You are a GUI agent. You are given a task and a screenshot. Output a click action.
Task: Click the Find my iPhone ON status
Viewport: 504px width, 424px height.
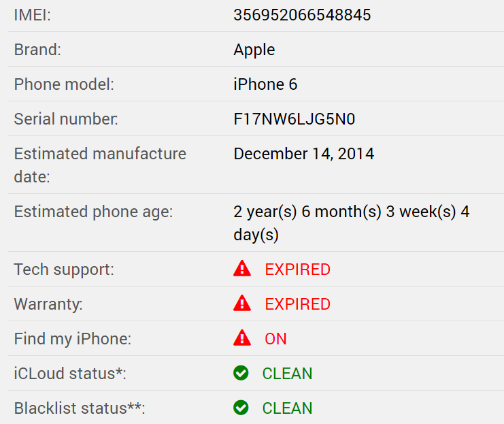275,339
